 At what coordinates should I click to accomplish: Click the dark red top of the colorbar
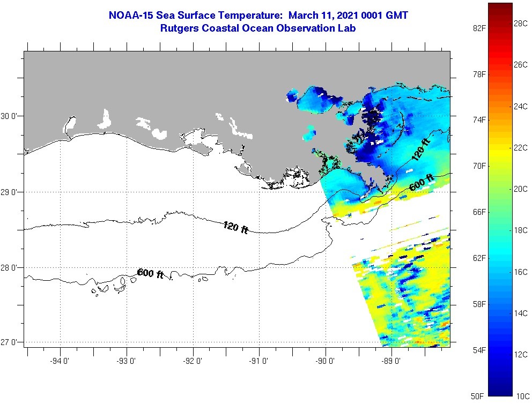pos(500,9)
